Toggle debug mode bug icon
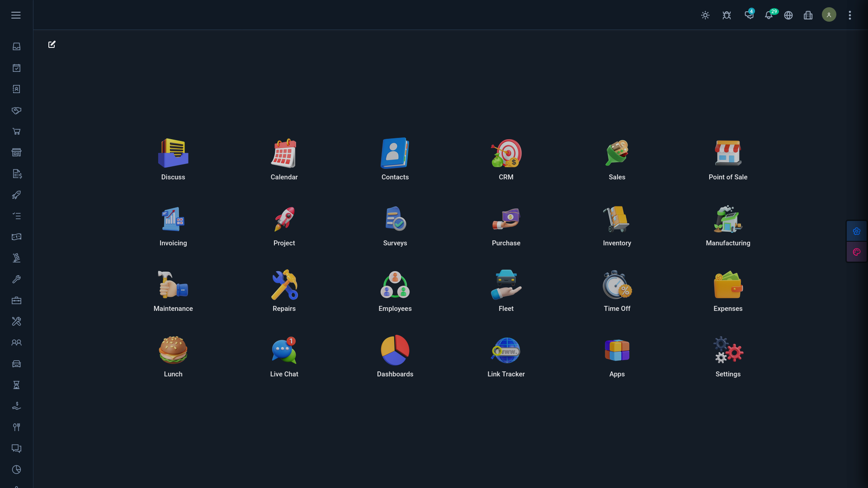Image resolution: width=868 pixels, height=488 pixels. (x=726, y=15)
